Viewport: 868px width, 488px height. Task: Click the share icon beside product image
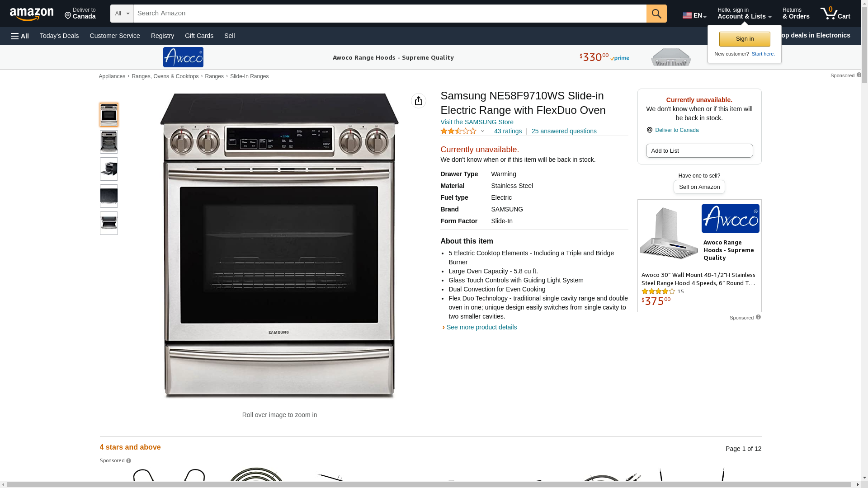coord(419,101)
